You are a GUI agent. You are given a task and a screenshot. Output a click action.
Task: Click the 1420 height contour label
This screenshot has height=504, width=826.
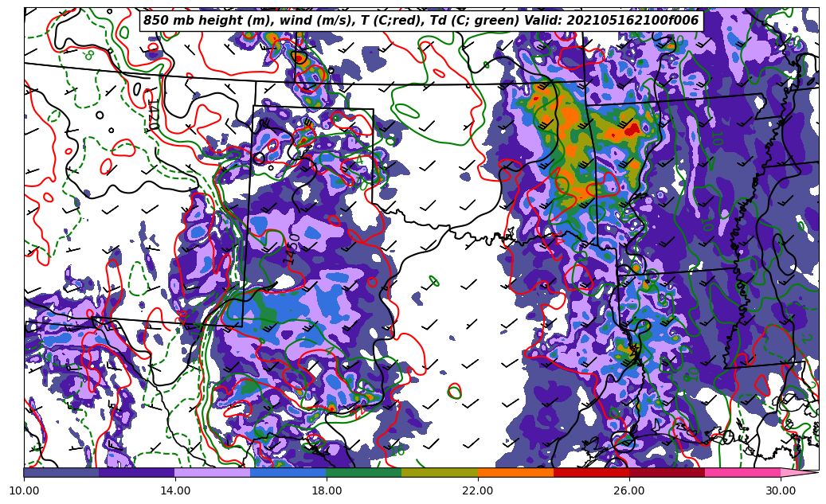(153, 114)
